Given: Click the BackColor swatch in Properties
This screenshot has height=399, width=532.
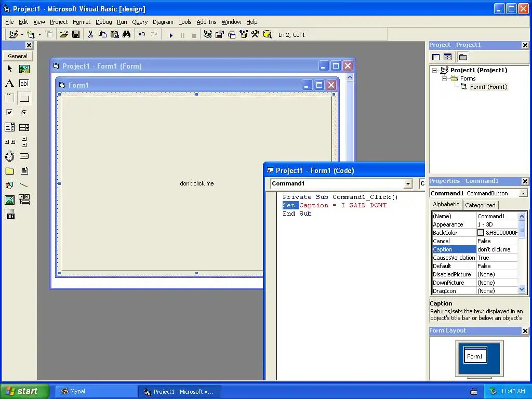Looking at the screenshot, I should tap(481, 233).
